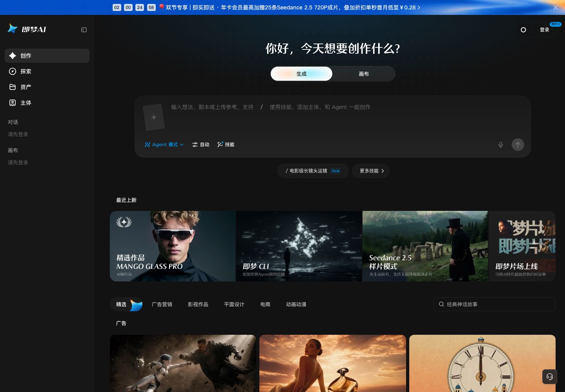The image size is (565, 392).
Task: Click the settings icon beside 登录
Action: tap(523, 30)
